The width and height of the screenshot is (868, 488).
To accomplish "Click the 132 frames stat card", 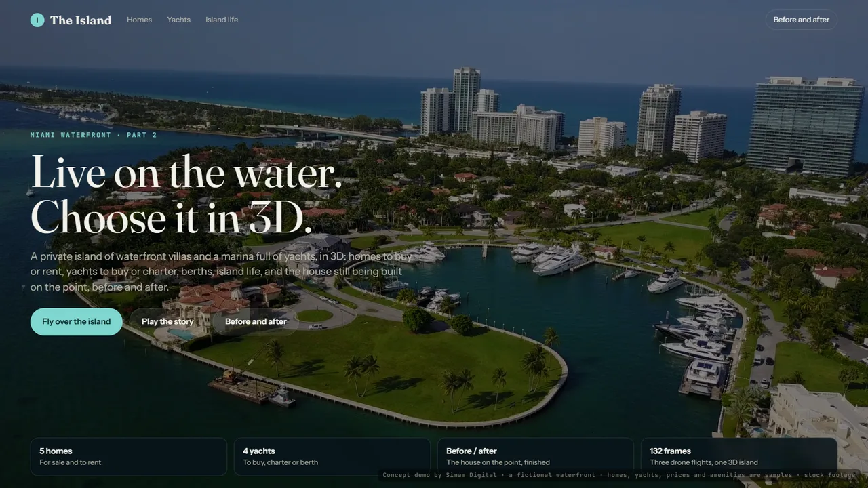I will [x=739, y=457].
